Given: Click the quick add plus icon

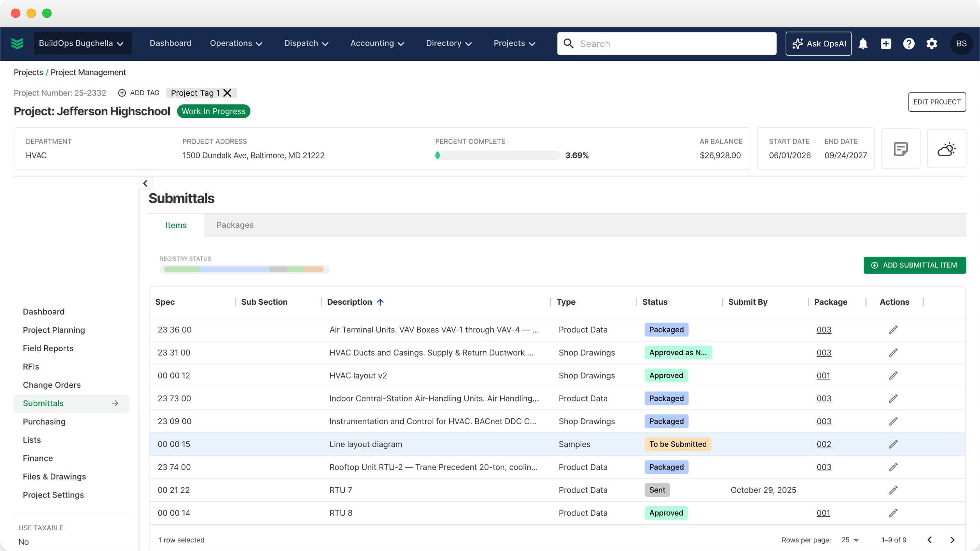Looking at the screenshot, I should pyautogui.click(x=886, y=44).
